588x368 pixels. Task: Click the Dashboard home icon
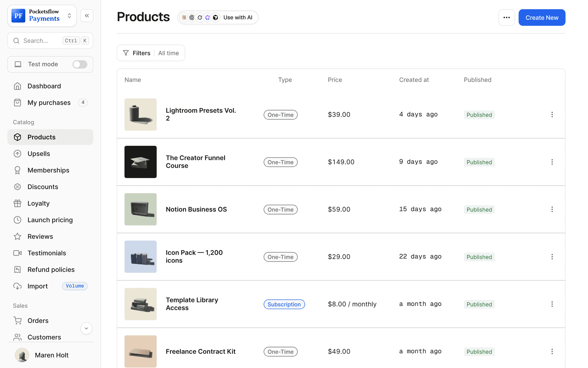point(18,86)
